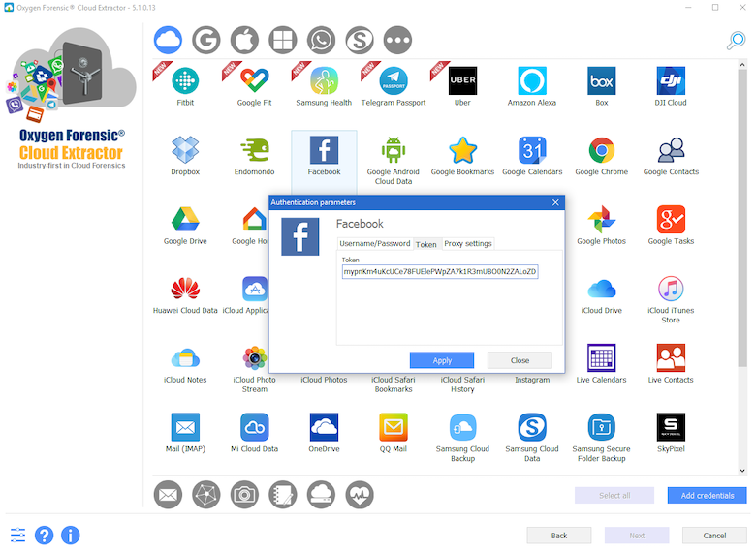Viewport: 756px width, 552px height.
Task: Open the Proxy settings tab
Action: [x=468, y=244]
